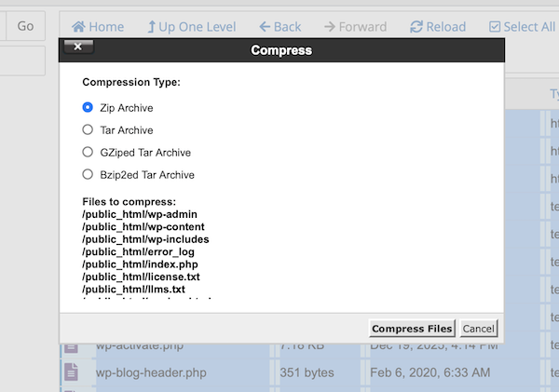Pick GZiped Tar Archive option
This screenshot has height=392, width=559.
coord(89,152)
